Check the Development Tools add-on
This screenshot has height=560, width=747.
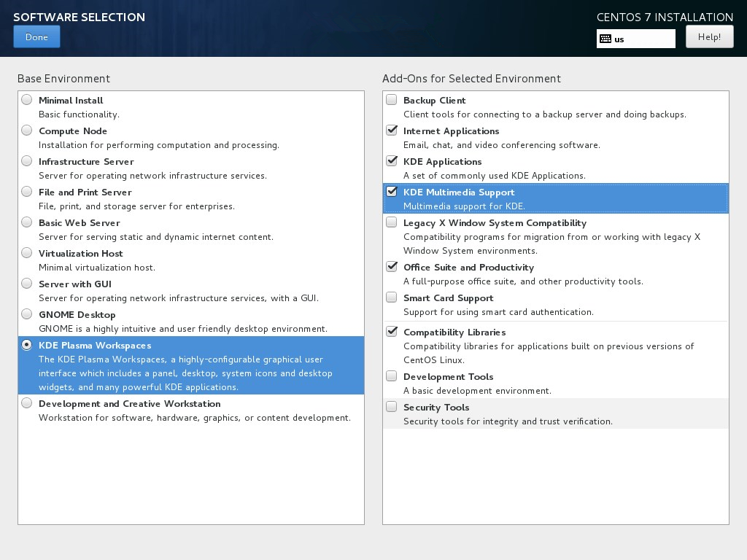coord(391,376)
